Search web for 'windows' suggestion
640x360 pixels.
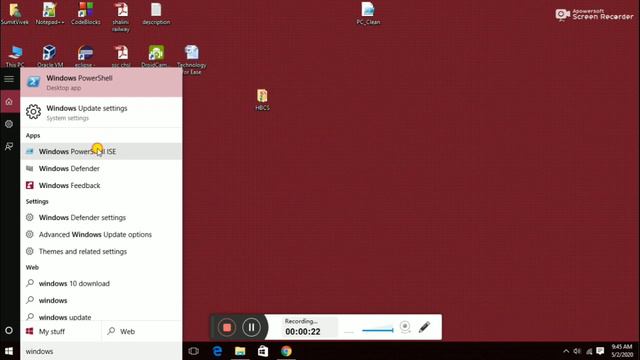[x=101, y=300]
